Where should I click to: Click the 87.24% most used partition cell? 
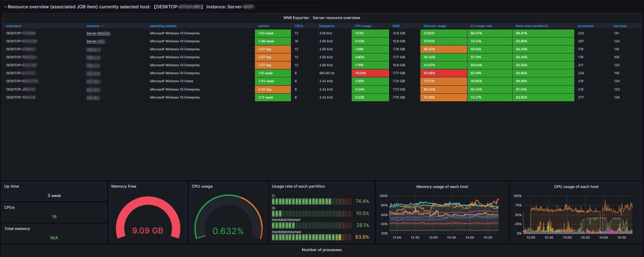543,89
